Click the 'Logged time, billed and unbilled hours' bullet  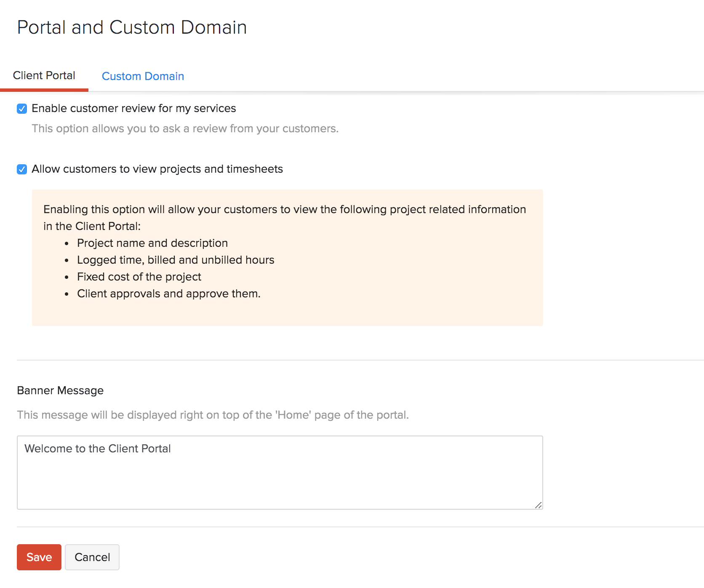pyautogui.click(x=176, y=260)
